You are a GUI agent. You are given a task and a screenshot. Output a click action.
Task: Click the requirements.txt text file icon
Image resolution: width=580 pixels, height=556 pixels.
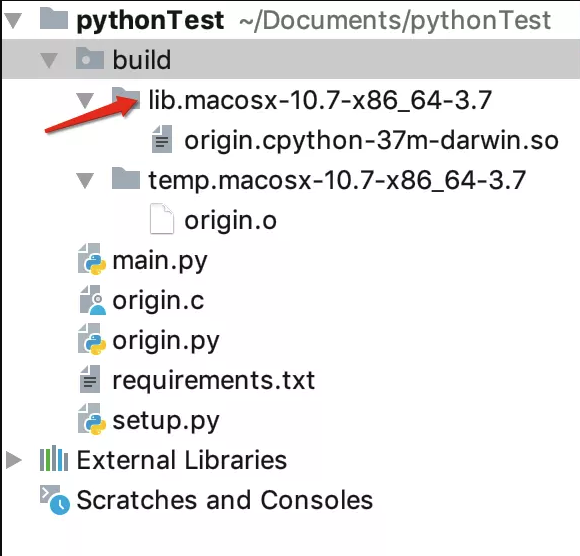(x=90, y=379)
